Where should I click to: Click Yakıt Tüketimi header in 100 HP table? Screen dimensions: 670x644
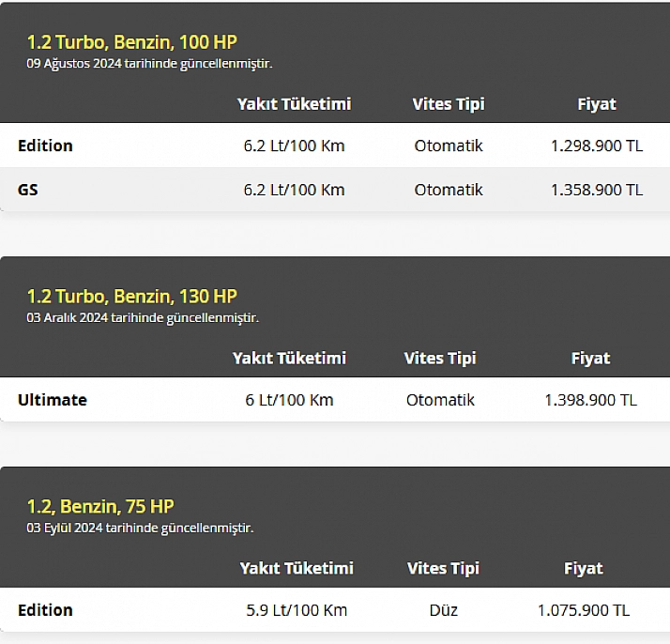[294, 104]
